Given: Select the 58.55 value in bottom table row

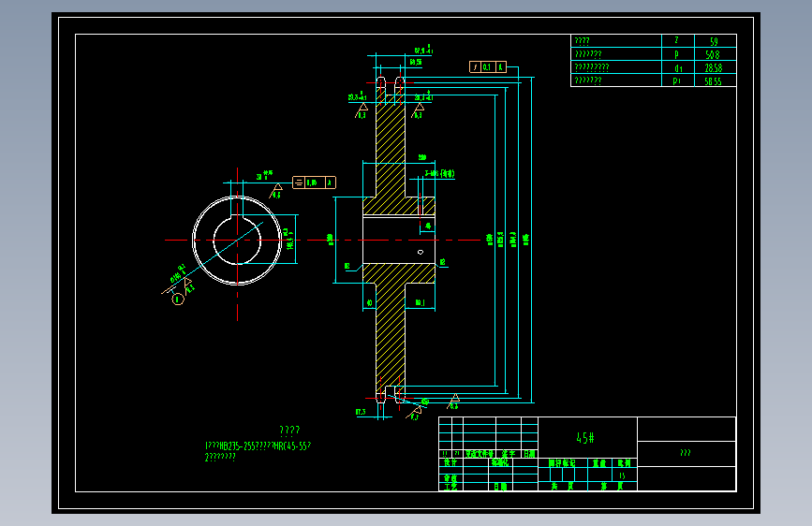Looking at the screenshot, I should click(x=714, y=80).
